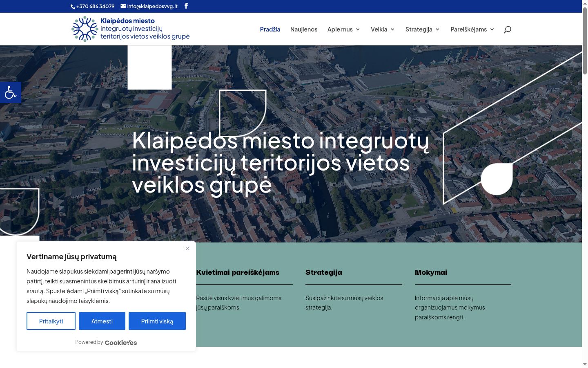Click text Rasite visus kvietimus galimoms
The image size is (588, 368).
[x=238, y=303]
